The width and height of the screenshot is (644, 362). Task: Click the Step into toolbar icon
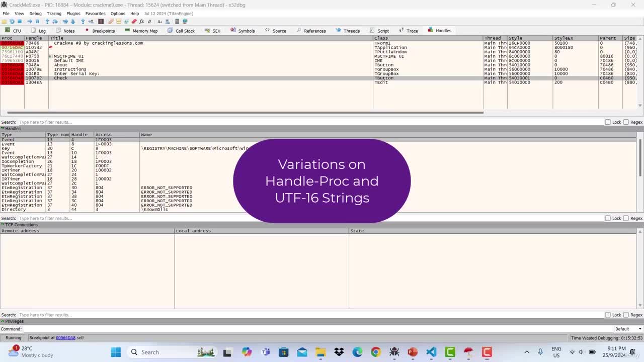[x=47, y=22]
